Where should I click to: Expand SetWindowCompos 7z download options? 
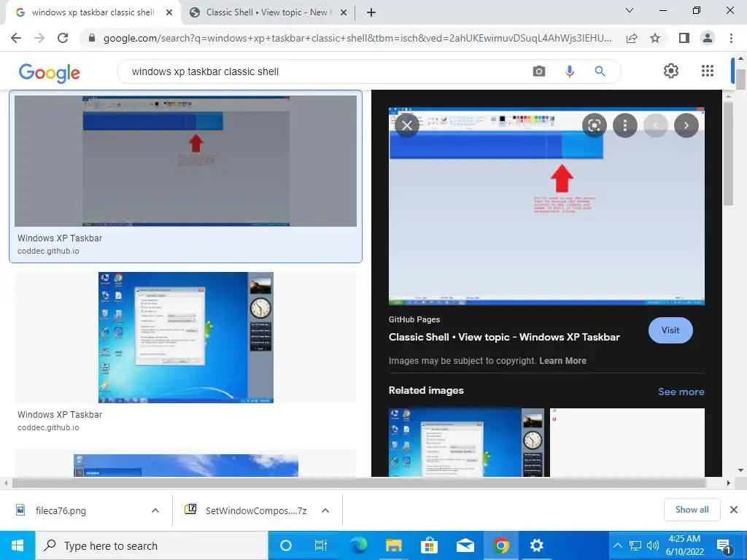click(x=325, y=510)
